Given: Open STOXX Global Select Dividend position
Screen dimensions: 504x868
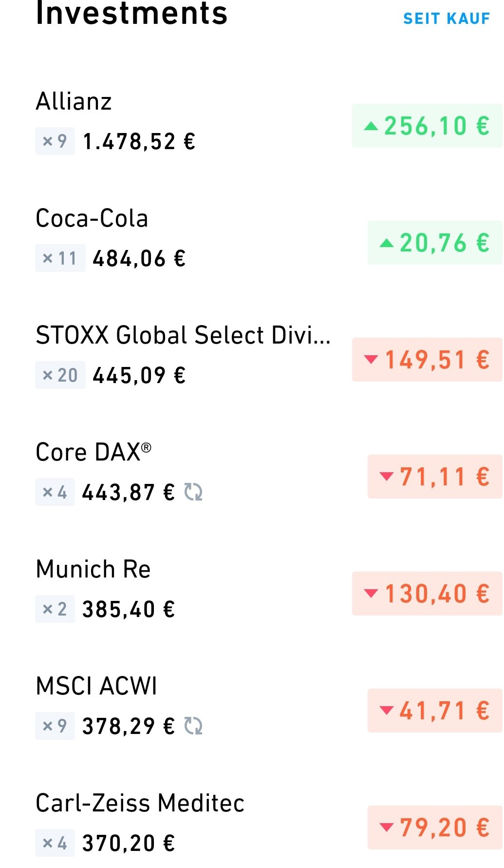Looking at the screenshot, I should pos(183,335).
